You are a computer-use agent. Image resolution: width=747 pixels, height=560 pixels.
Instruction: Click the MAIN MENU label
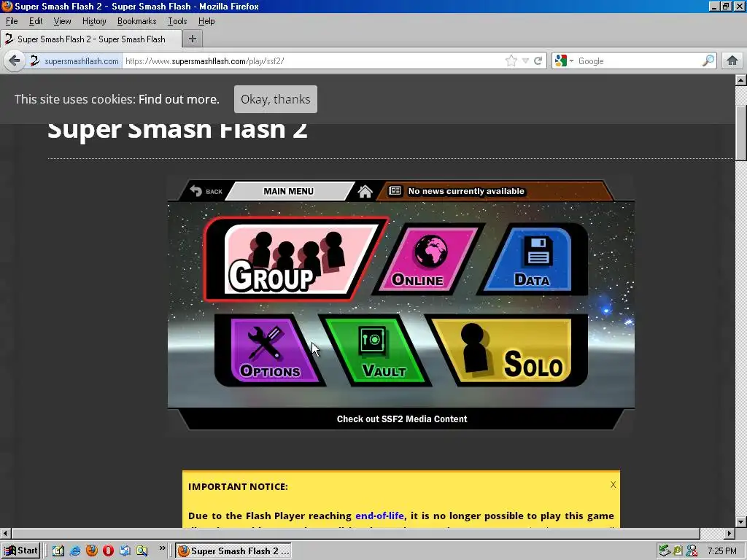[289, 191]
